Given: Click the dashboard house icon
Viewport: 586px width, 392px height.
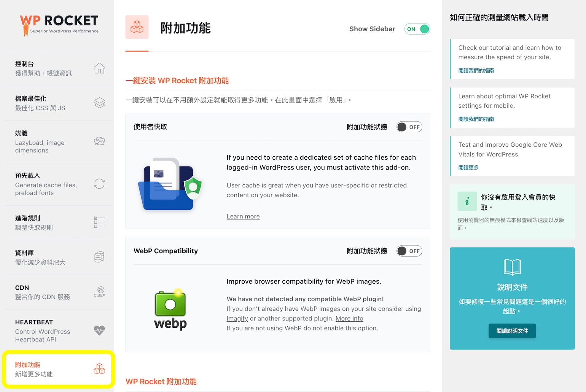Looking at the screenshot, I should point(99,68).
